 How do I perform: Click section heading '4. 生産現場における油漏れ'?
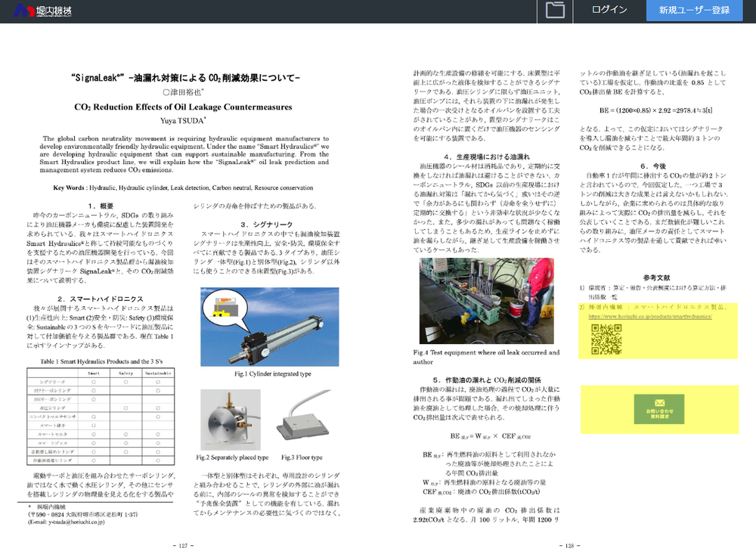486,157
